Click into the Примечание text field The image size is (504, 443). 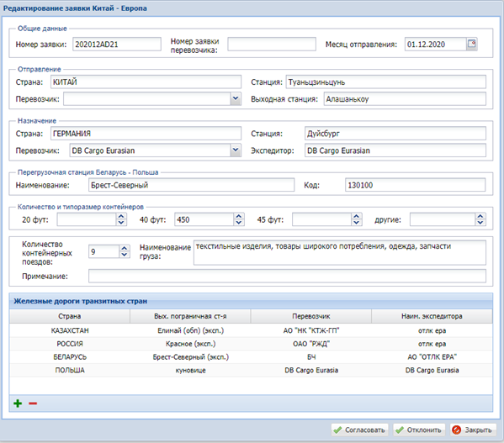click(287, 276)
